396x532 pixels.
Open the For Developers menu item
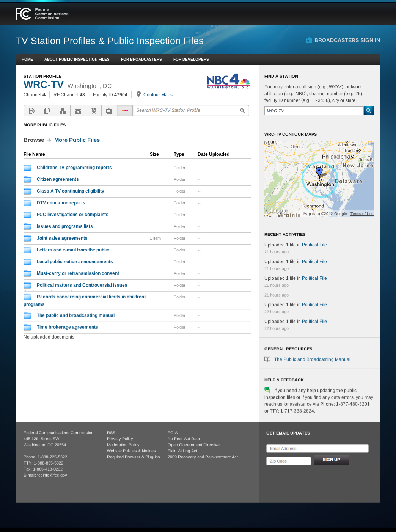[191, 60]
